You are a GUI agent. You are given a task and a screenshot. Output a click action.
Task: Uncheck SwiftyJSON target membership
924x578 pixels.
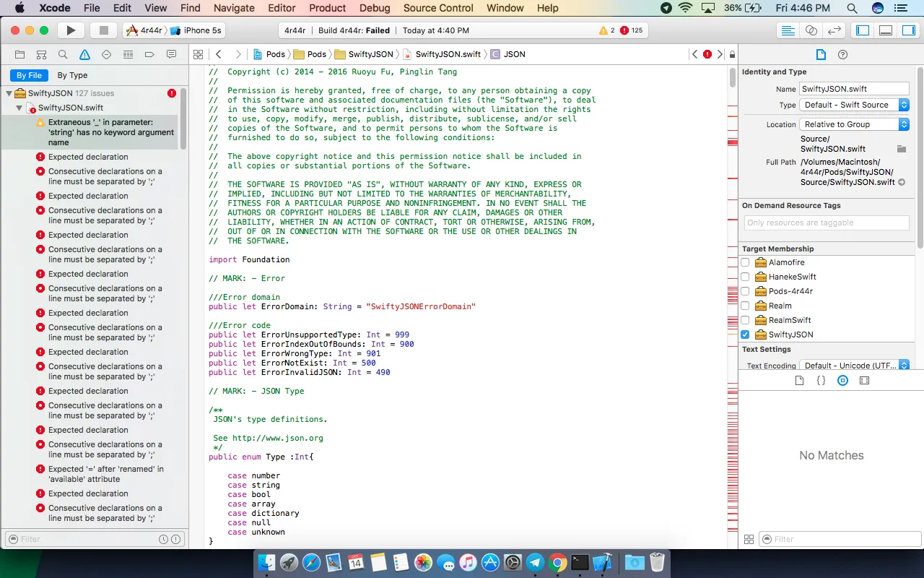click(745, 335)
